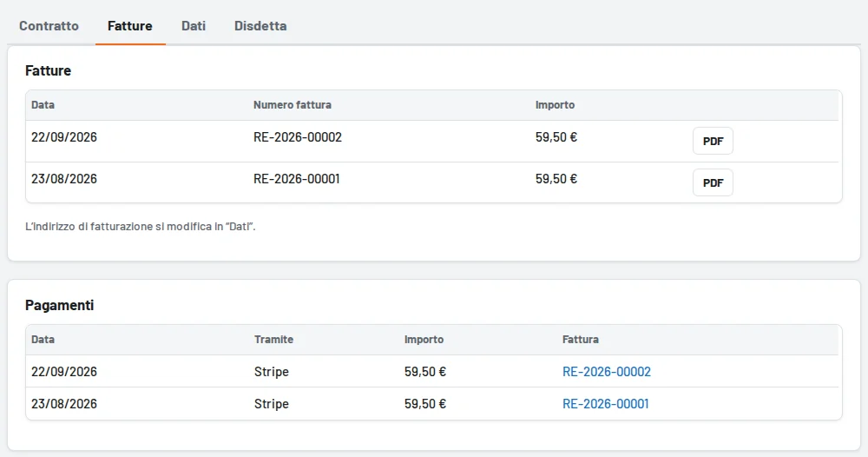Download PDF for invoice RE-2026-00002
This screenshot has height=457, width=868.
point(713,142)
